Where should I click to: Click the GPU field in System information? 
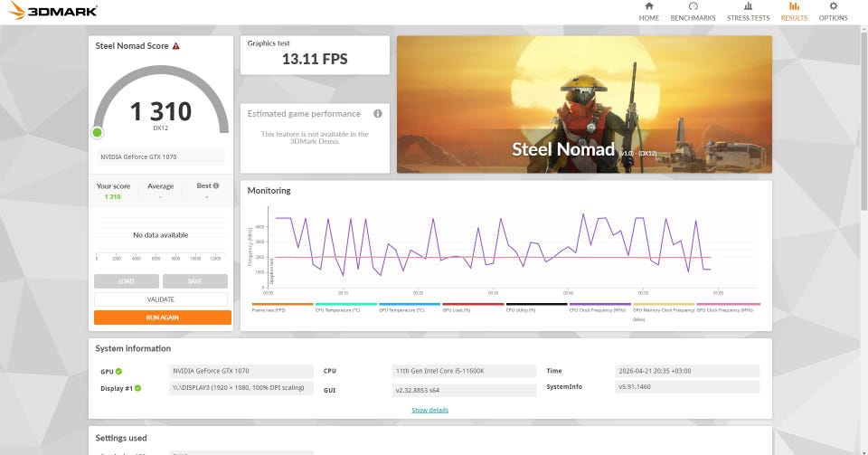click(x=241, y=371)
